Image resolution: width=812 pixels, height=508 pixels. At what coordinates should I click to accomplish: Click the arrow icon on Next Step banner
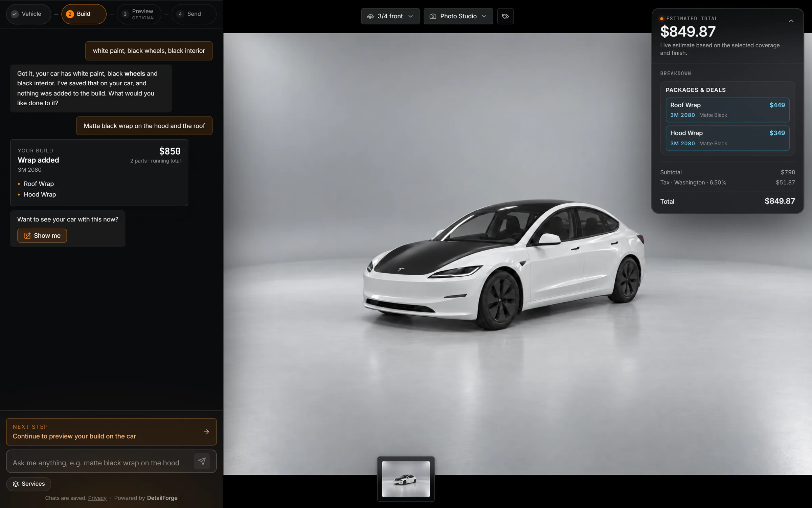point(206,432)
